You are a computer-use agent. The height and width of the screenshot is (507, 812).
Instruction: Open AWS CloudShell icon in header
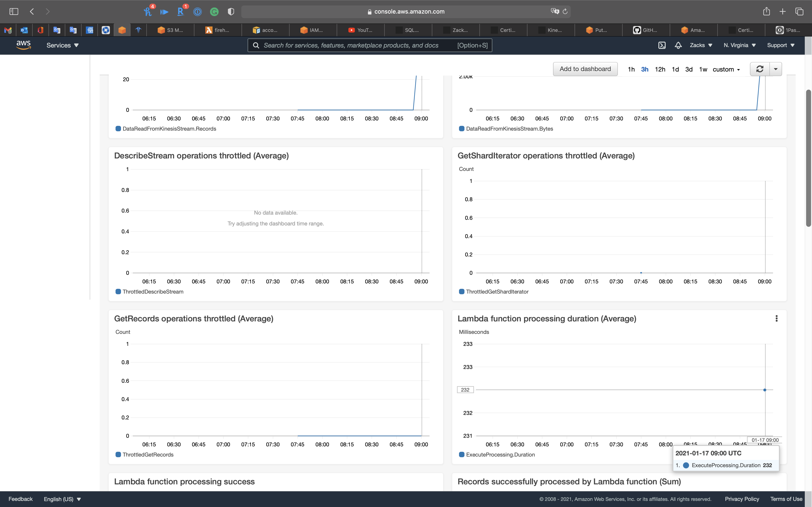coord(662,45)
